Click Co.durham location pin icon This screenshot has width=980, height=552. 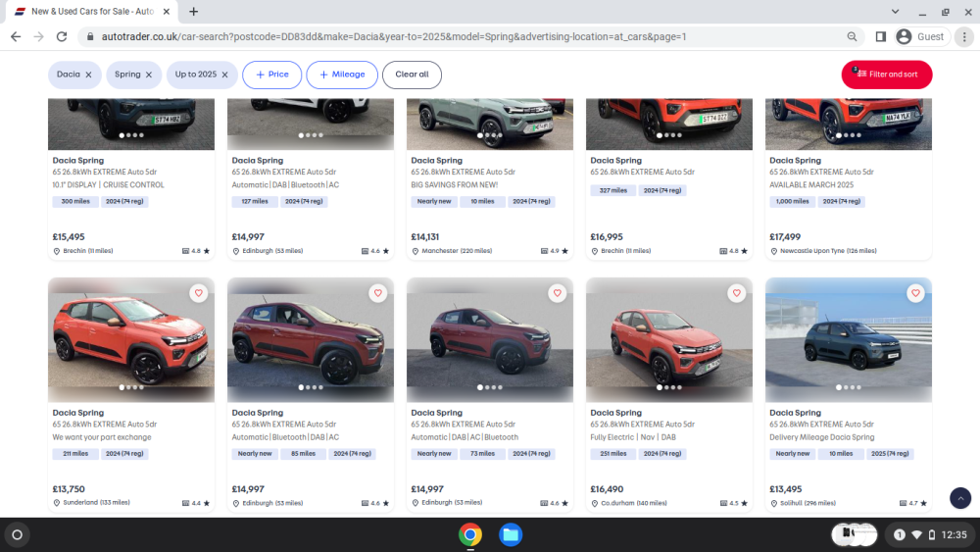pos(595,503)
